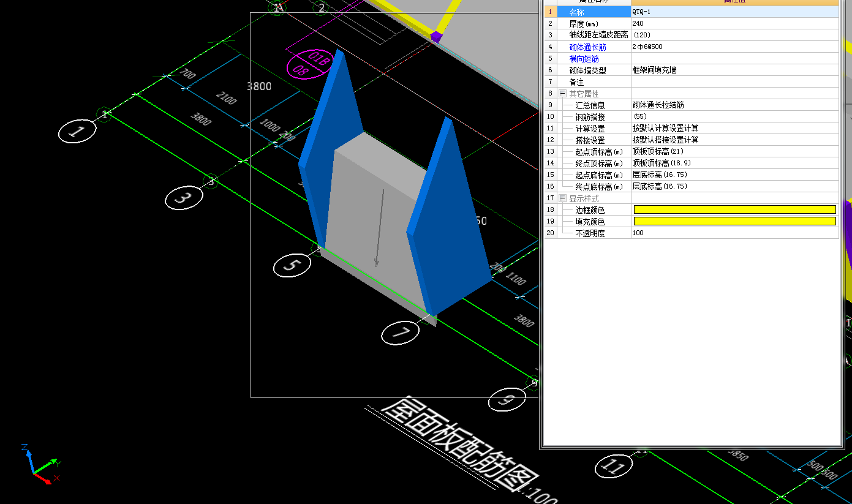The image size is (852, 504).
Task: Select the 厚度(mm) property label
Action: pyautogui.click(x=583, y=23)
